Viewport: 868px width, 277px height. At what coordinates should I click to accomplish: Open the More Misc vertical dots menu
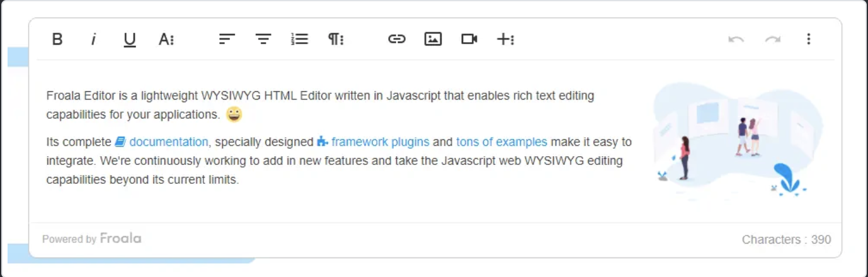(809, 39)
